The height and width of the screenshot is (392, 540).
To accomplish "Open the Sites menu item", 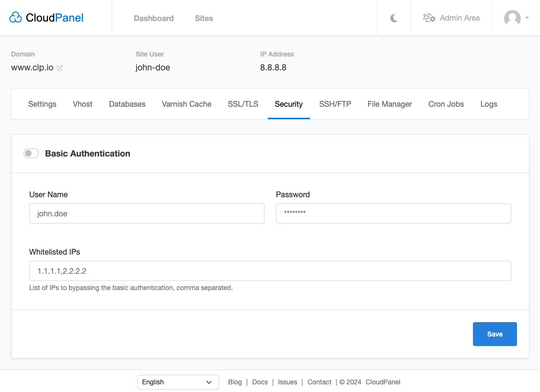I will click(204, 18).
